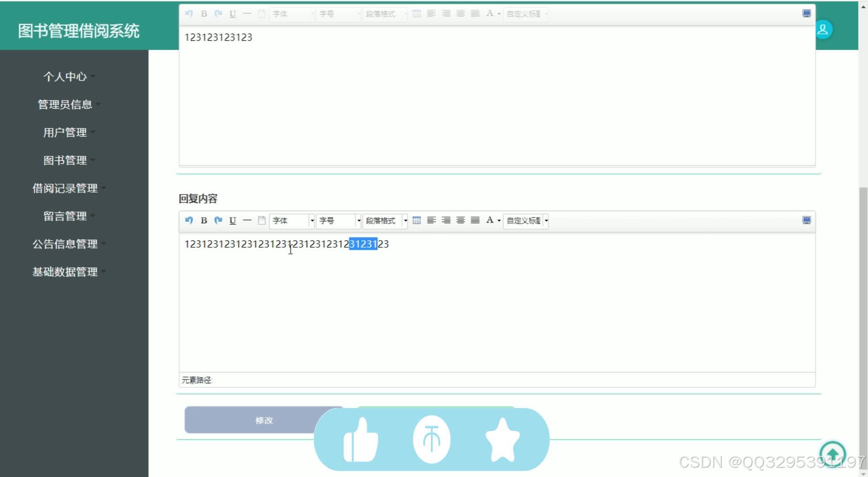Click undo in the upper editor toolbar
Image resolution: width=868 pixels, height=477 pixels.
click(x=189, y=13)
